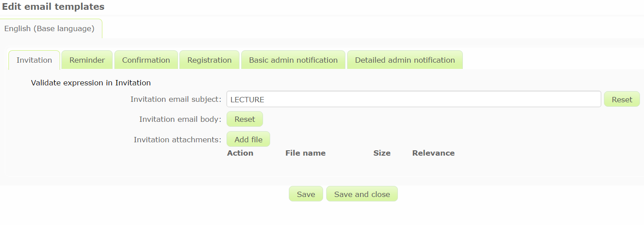Viewport: 644px width, 225px height.
Task: Click Validate expression in Invitation link
Action: point(91,83)
